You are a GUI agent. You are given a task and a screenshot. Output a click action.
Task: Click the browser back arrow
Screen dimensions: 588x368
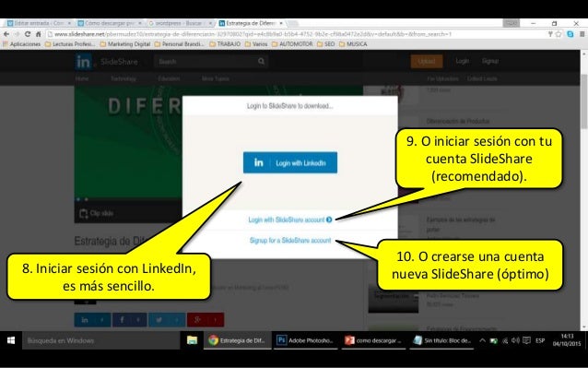pyautogui.click(x=6, y=34)
